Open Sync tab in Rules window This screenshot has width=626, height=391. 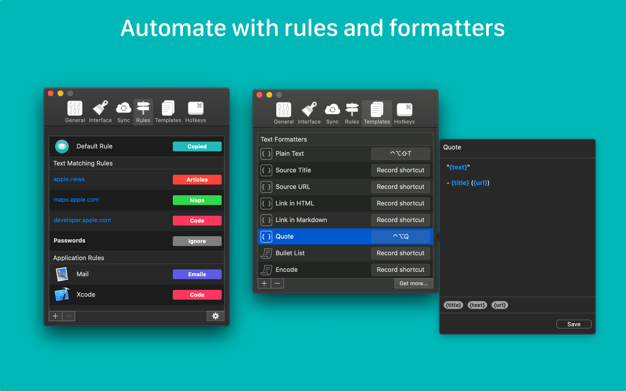click(123, 112)
